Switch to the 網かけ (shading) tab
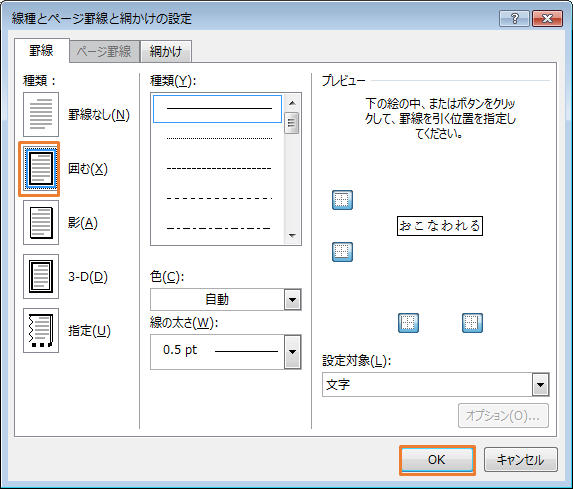This screenshot has height=489, width=573. click(166, 51)
